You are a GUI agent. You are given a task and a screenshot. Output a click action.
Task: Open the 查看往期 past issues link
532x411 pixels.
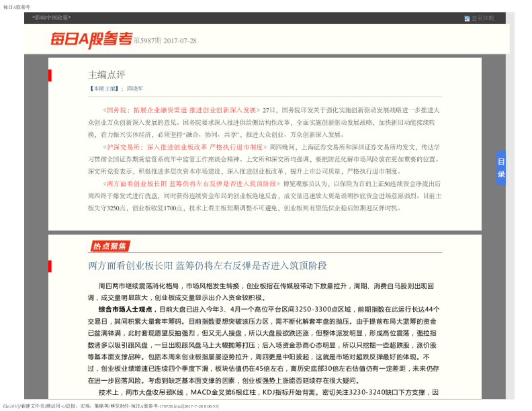pyautogui.click(x=482, y=18)
